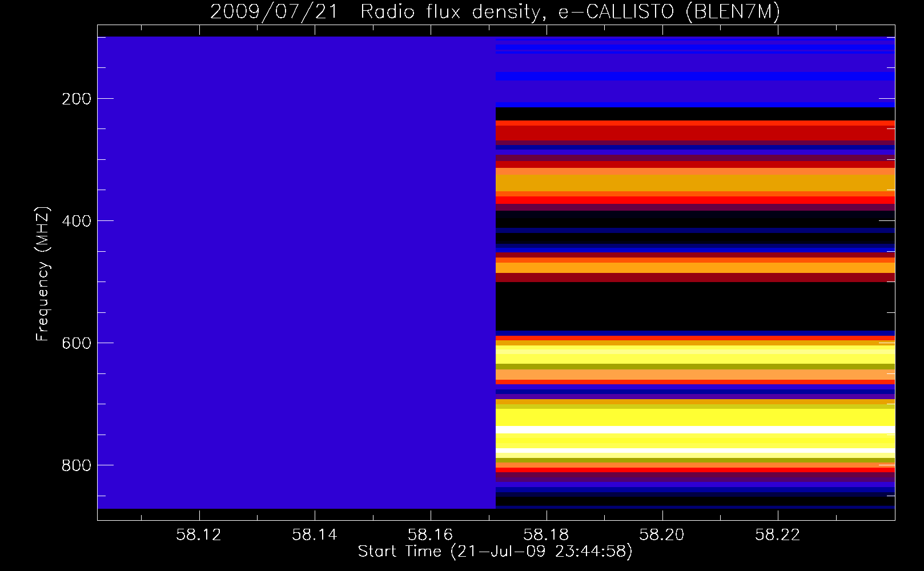This screenshot has width=924, height=571.
Task: Click the y-axis value 800
Action: tap(77, 465)
